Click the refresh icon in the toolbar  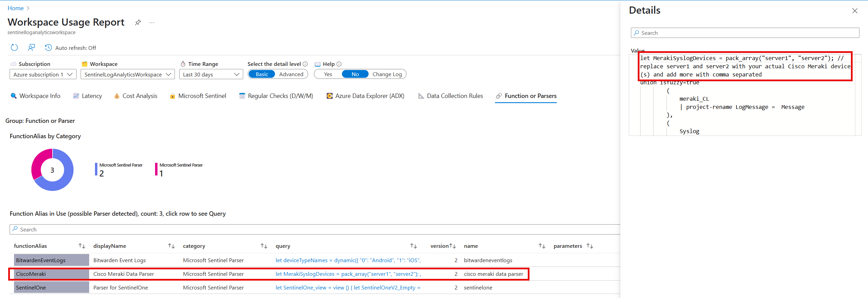(14, 47)
